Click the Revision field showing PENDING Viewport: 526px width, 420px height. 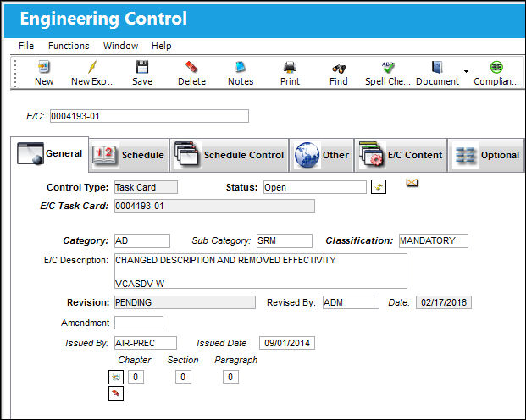pyautogui.click(x=185, y=302)
